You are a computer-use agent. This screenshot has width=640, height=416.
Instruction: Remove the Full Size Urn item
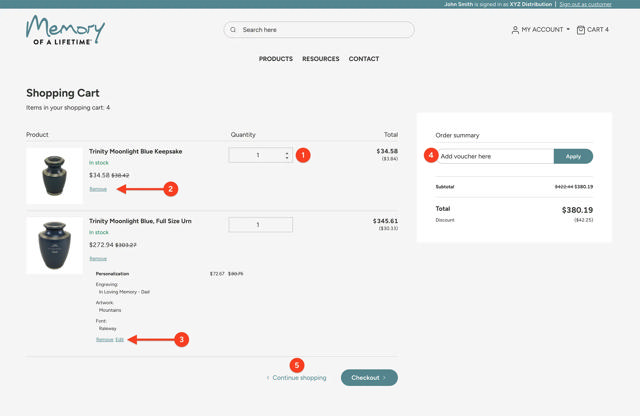[98, 259]
